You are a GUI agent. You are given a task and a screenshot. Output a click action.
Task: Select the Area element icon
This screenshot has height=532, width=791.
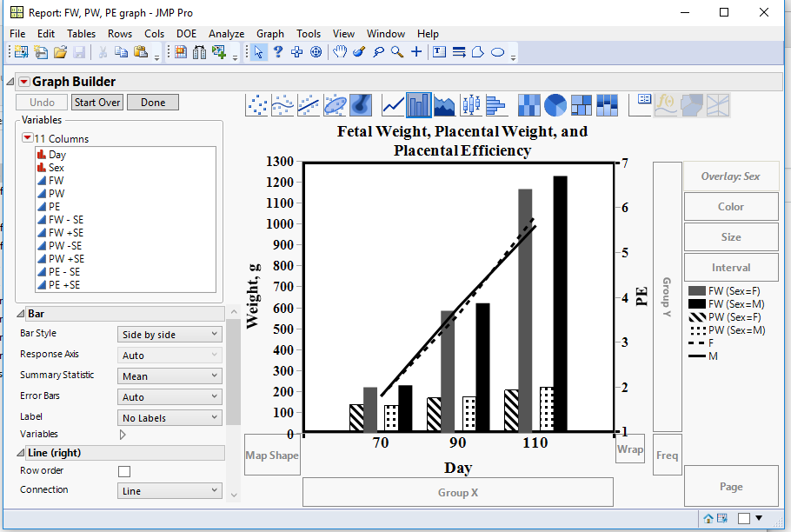[x=443, y=104]
